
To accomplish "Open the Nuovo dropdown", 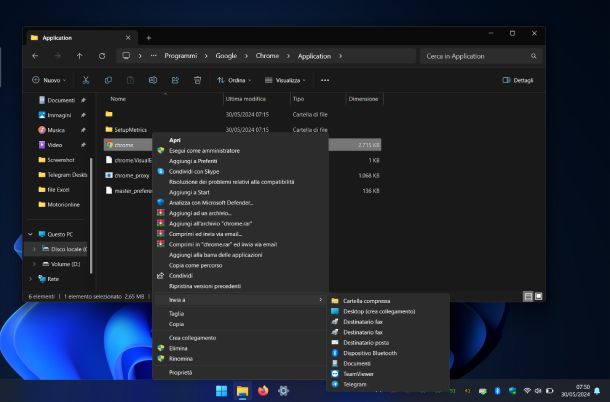I will [49, 80].
